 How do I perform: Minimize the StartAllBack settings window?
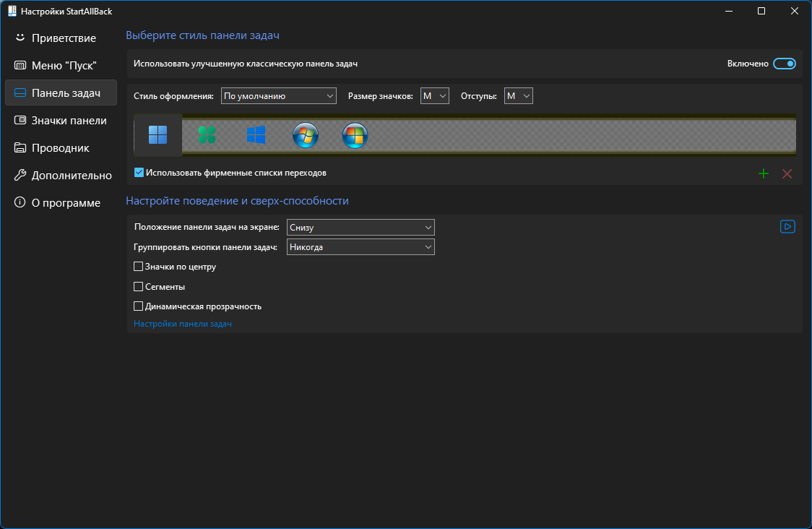coord(729,11)
